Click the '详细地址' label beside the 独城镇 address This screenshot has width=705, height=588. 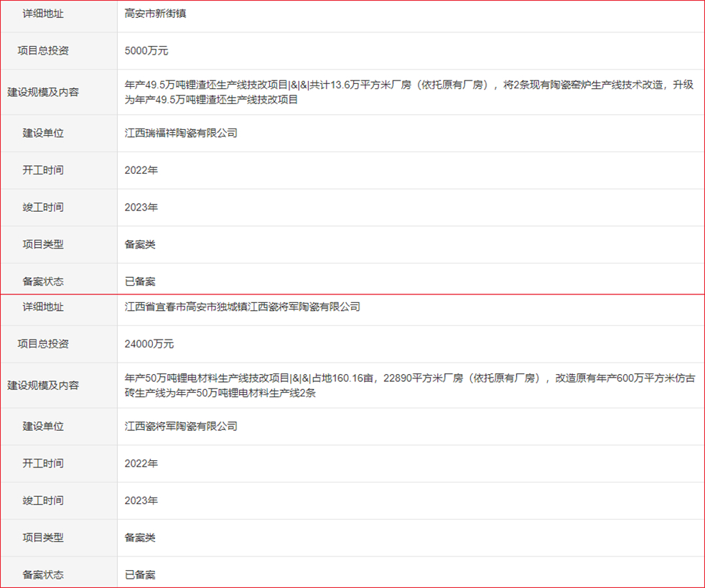click(43, 307)
